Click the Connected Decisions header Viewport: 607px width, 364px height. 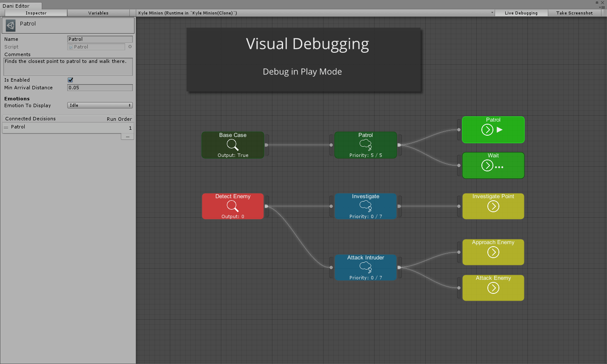click(30, 119)
